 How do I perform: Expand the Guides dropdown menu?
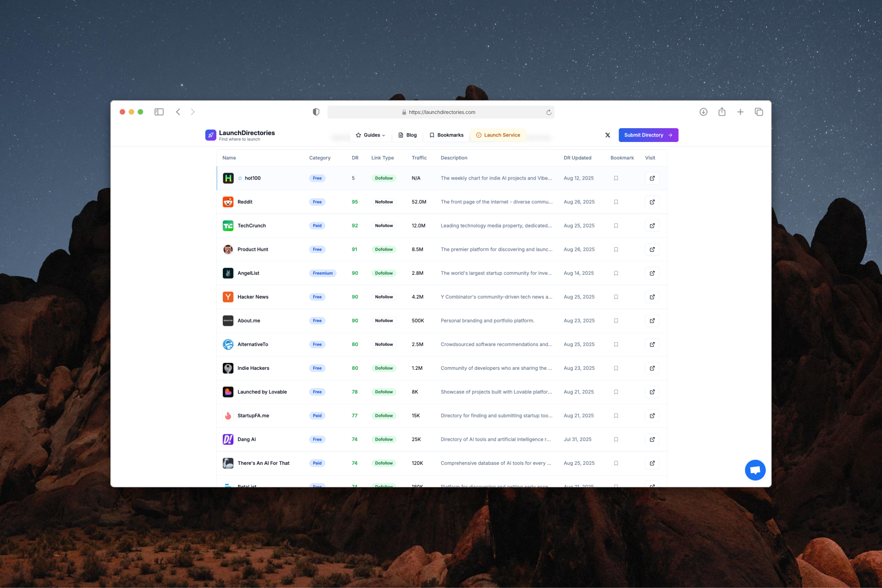point(370,135)
